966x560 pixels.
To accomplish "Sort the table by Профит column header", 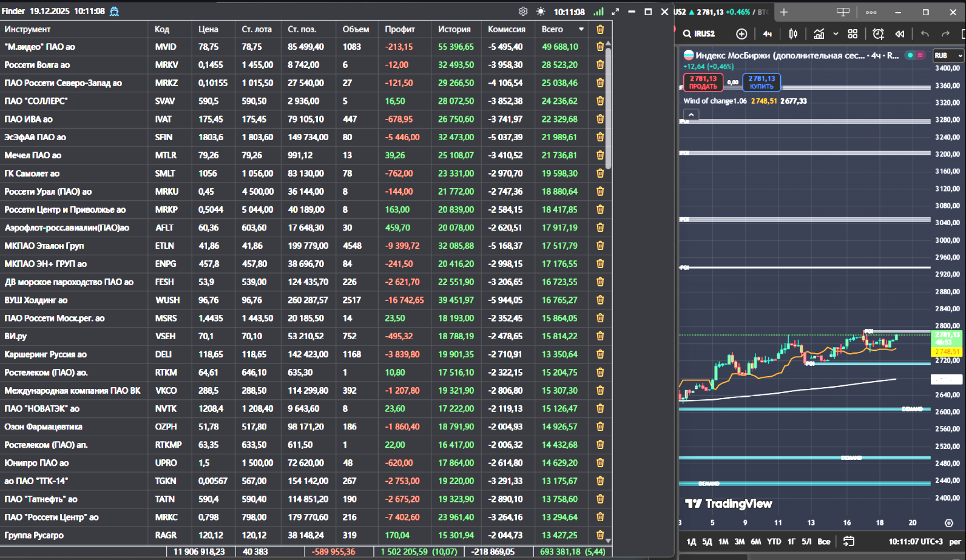I will (x=400, y=29).
